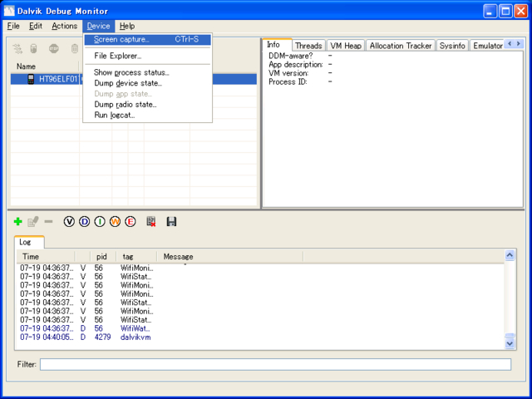This screenshot has width=532, height=399.
Task: Switch to the Emulator tab
Action: [488, 46]
